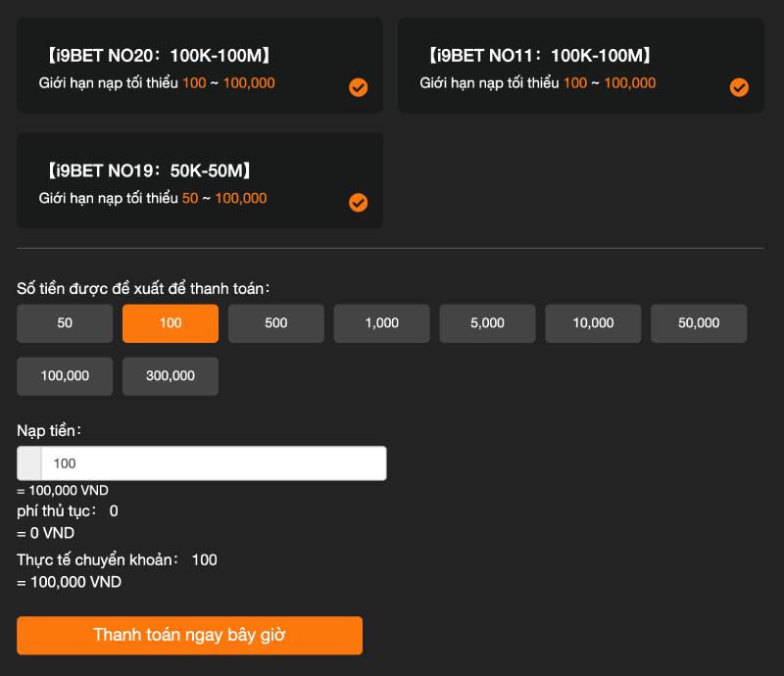Choose the highlighted 100 amount button
Screen dimensions: 784x676
point(171,323)
